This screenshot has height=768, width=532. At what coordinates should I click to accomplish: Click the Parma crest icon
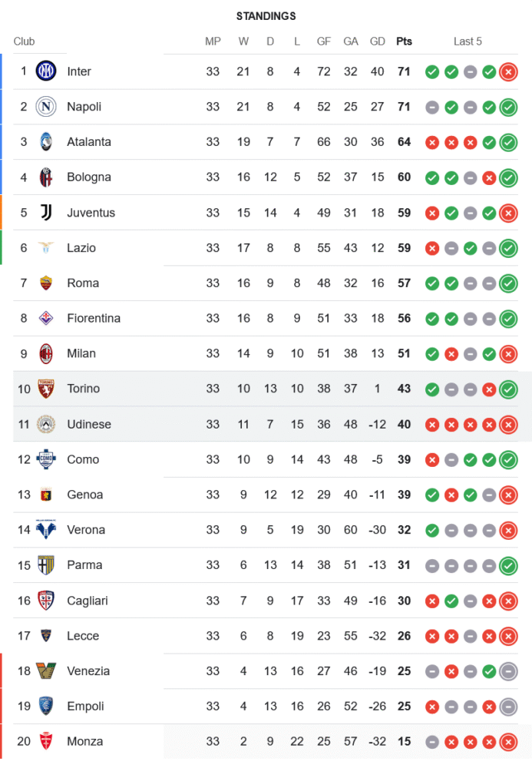point(46,565)
